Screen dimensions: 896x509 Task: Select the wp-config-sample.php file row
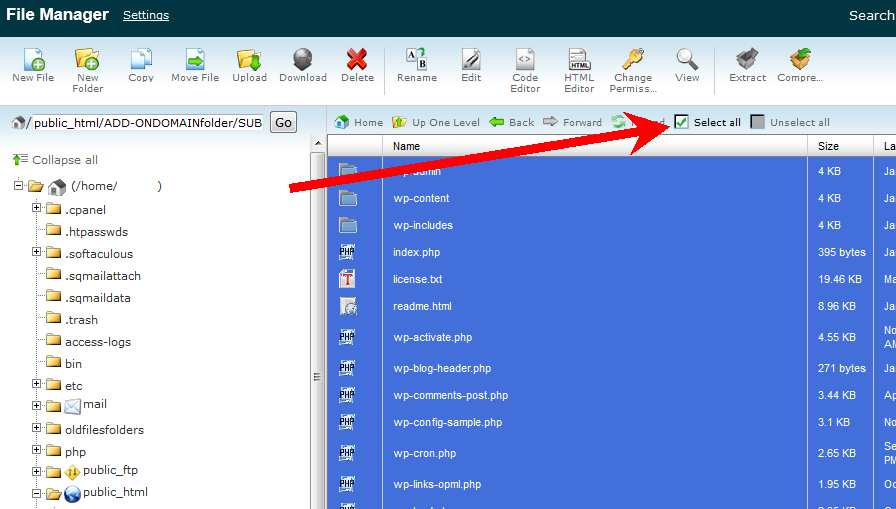coord(447,422)
